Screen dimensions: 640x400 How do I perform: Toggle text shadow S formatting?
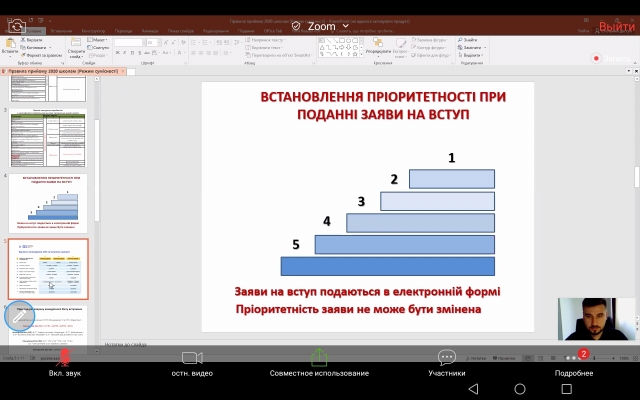140,53
